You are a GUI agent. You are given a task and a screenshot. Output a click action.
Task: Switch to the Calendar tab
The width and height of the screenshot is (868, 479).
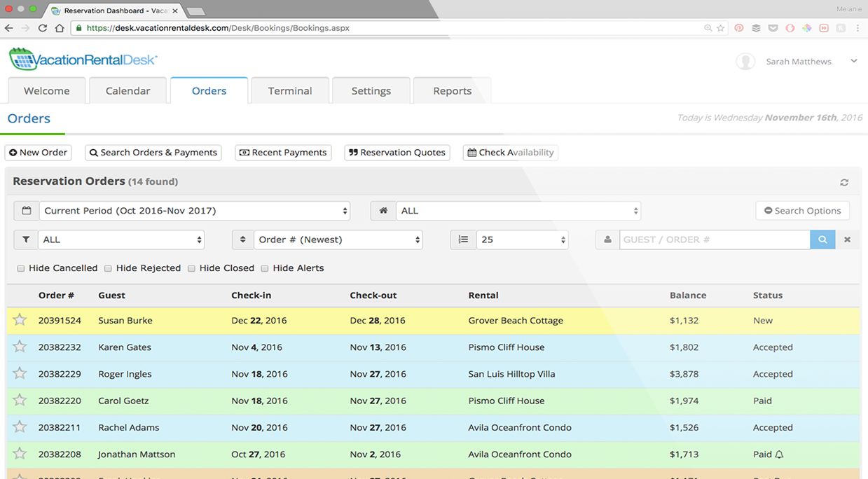pyautogui.click(x=128, y=91)
